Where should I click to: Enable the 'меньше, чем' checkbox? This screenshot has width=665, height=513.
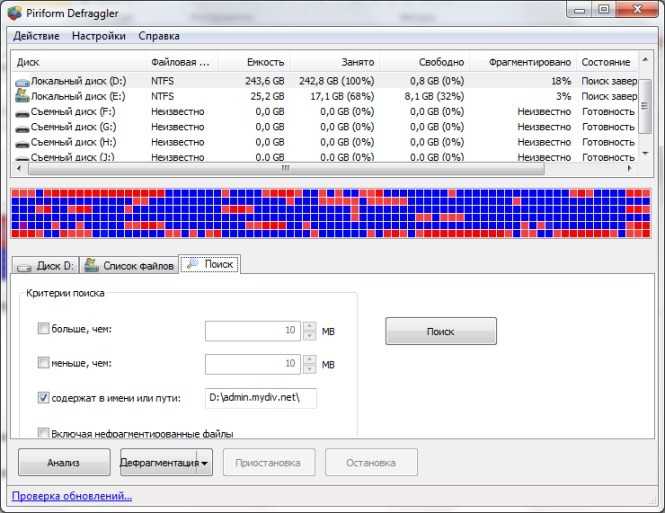[x=43, y=362]
